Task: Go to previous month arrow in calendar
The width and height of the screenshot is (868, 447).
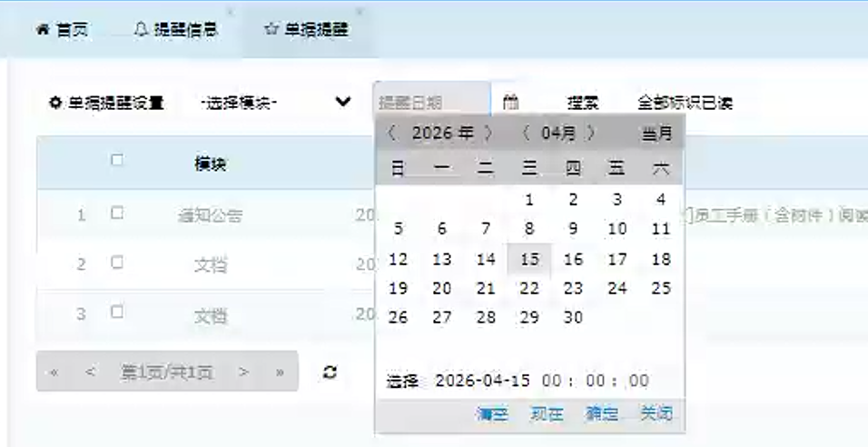Action: pos(526,134)
